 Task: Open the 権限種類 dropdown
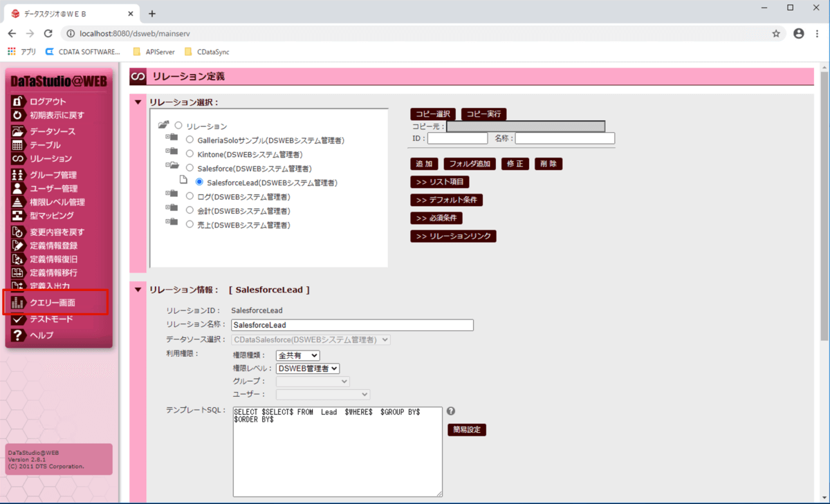(297, 355)
